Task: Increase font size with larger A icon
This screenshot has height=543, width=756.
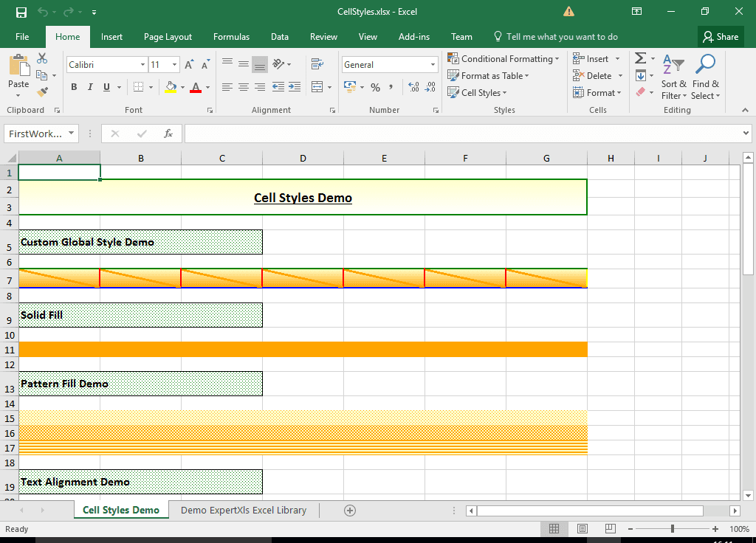Action: click(x=189, y=65)
